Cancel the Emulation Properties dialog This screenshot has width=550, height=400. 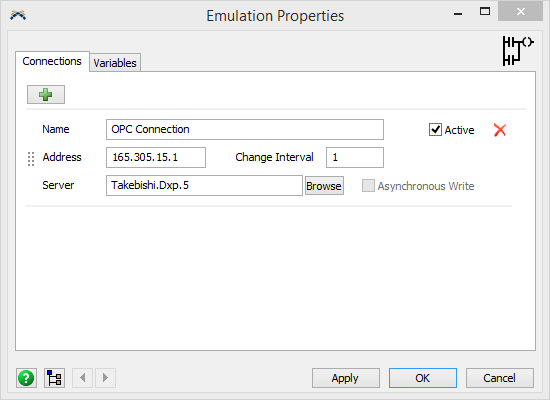499,378
